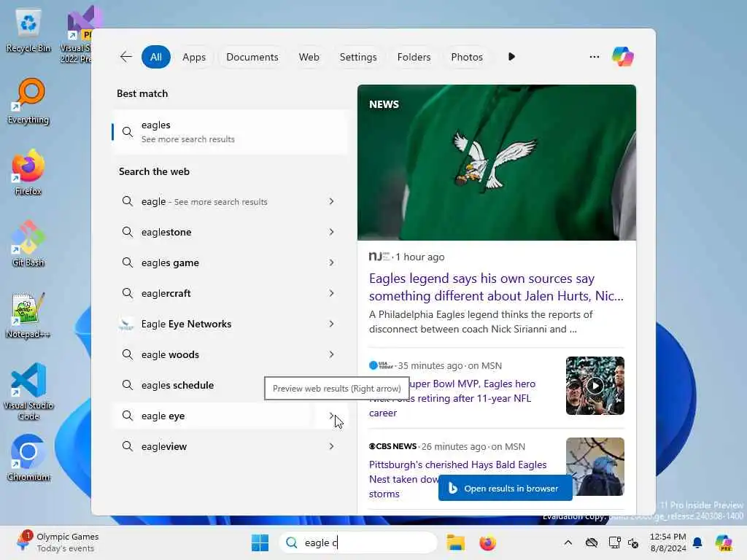
Task: Preview web results for eagleview
Action: (x=331, y=447)
